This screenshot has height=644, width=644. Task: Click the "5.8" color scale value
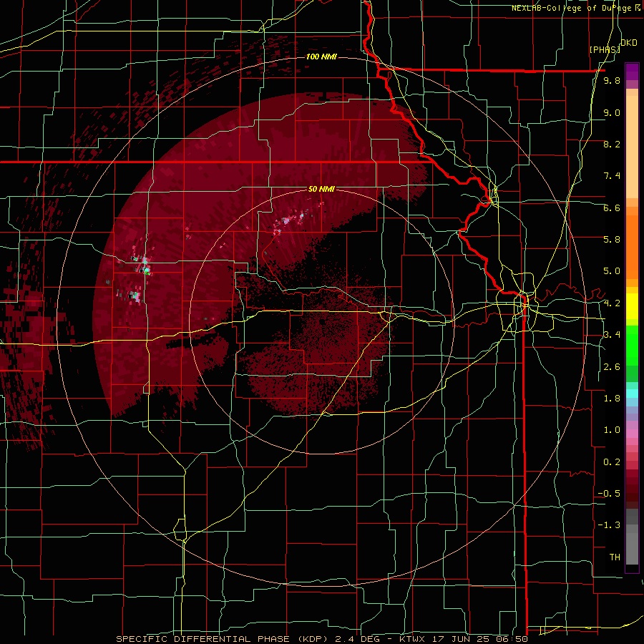tap(612, 240)
